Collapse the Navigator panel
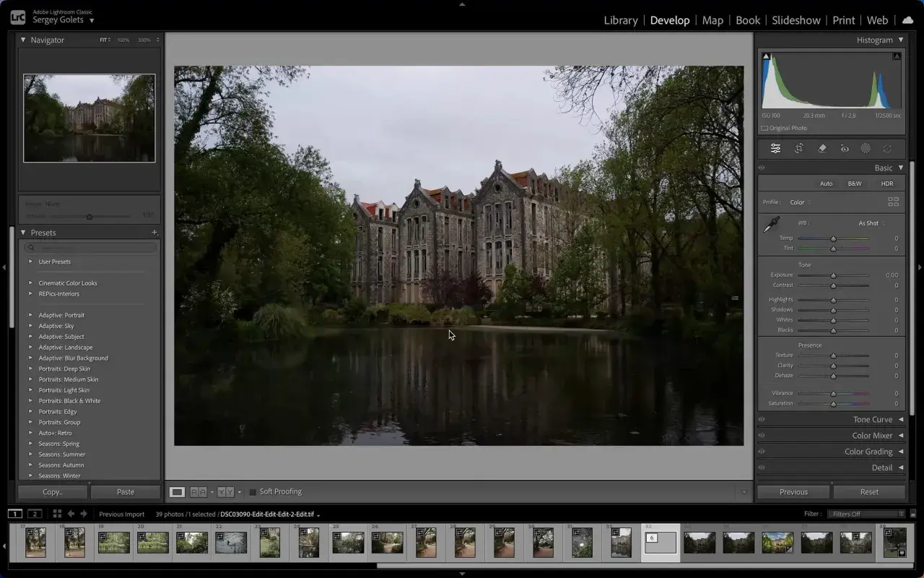The height and width of the screenshot is (578, 924). (23, 40)
